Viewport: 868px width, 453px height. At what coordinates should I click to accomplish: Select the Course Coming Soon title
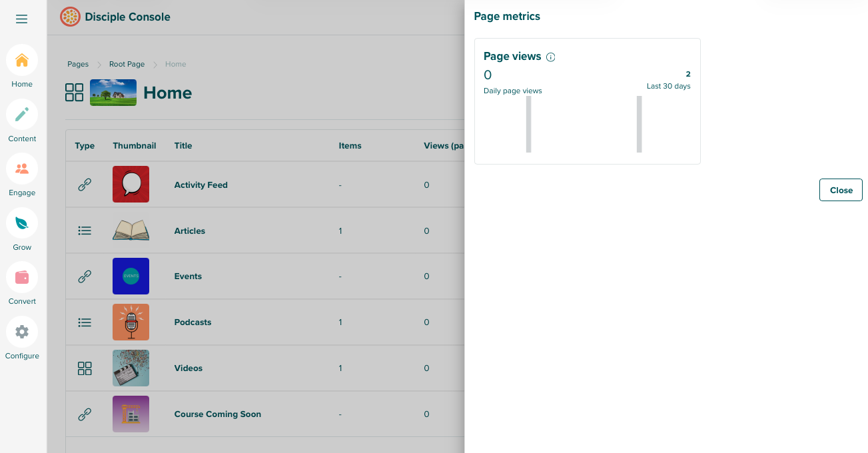click(x=217, y=414)
